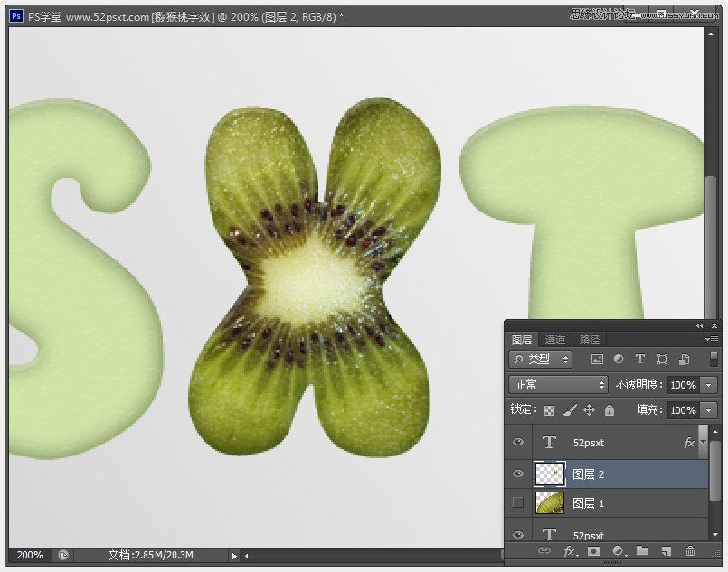Click the 图层 1 kiwi thumbnail
The height and width of the screenshot is (572, 728).
tap(552, 504)
